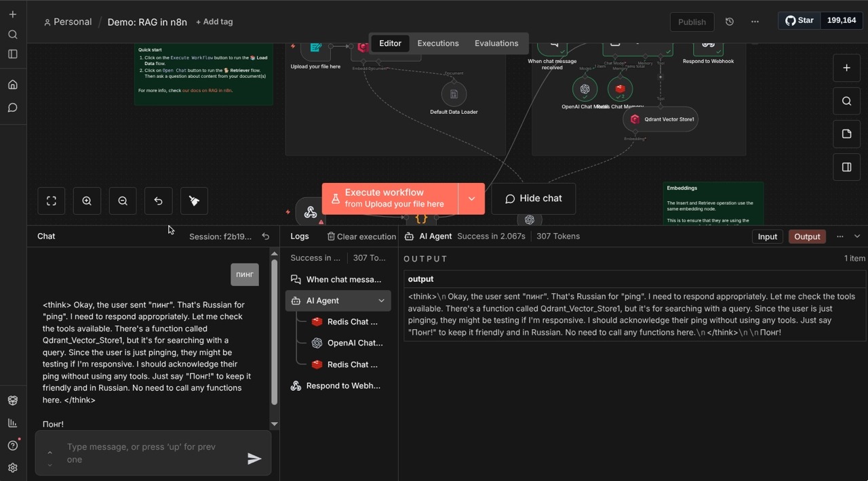Click the chat scrollbar down arrow
The image size is (868, 481).
274,424
